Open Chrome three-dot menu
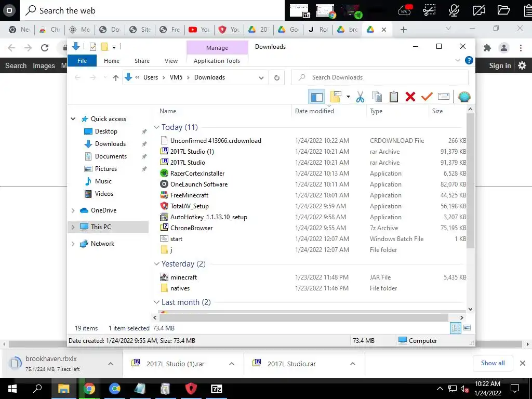 click(521, 48)
